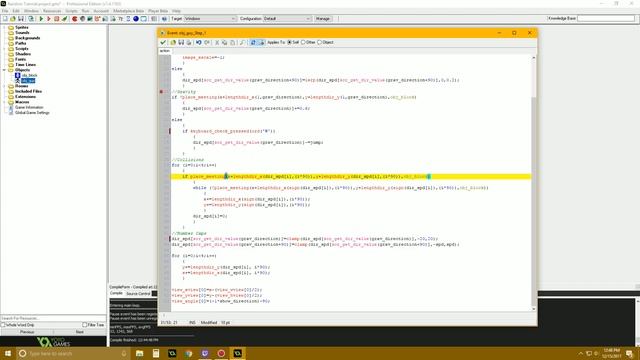Create a sprite with the red Pac-Man icon
Viewport: 640px width, 360px height.
coord(75,19)
